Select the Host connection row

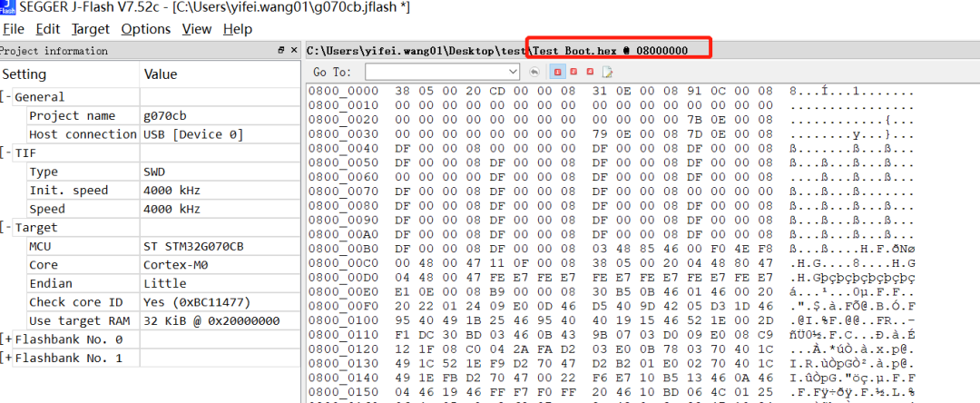pyautogui.click(x=150, y=134)
